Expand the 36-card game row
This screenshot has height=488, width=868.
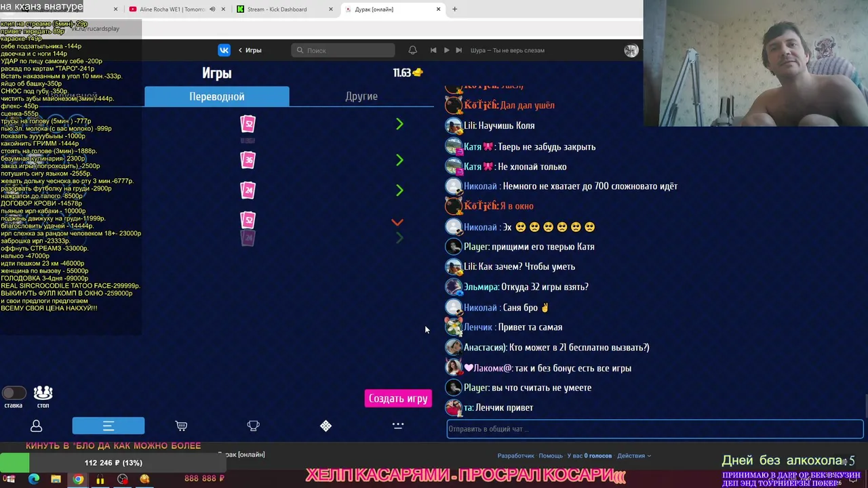(399, 160)
